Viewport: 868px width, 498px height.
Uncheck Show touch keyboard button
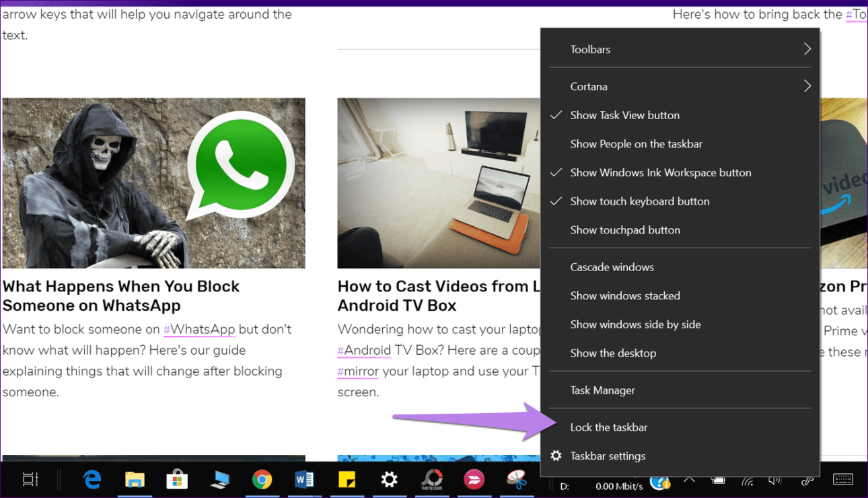click(x=639, y=201)
